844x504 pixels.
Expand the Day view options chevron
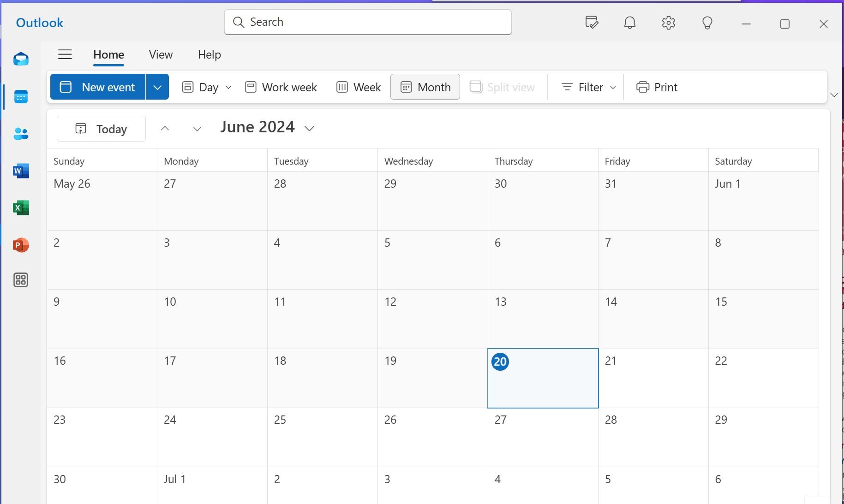(228, 87)
